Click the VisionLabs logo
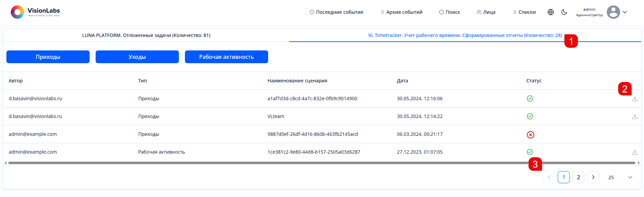This screenshot has width=644, height=197. point(35,12)
